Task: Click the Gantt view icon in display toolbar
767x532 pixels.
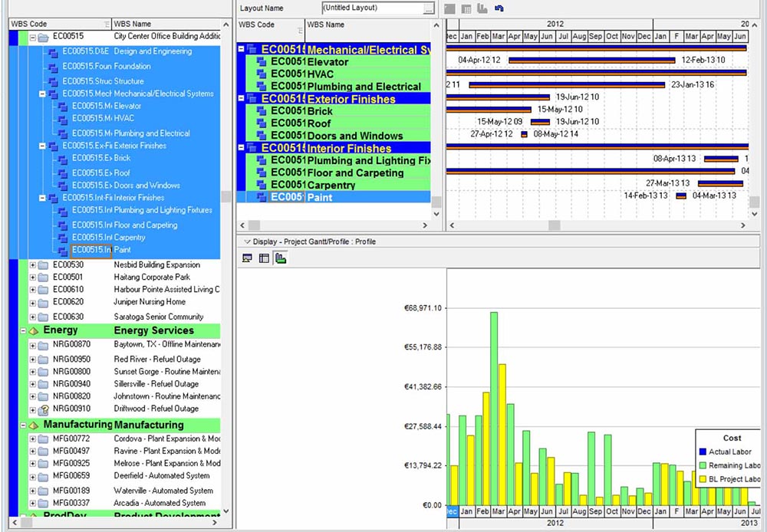Action: point(247,258)
